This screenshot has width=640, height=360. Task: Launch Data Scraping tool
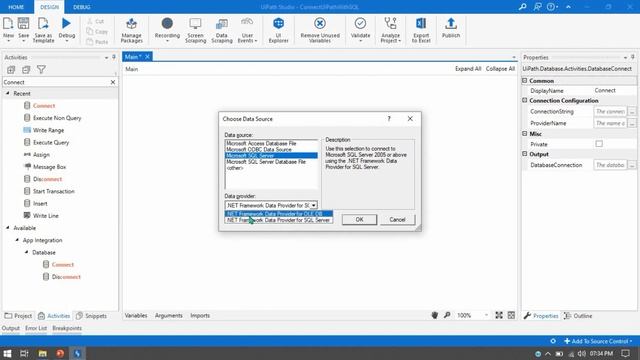[222, 30]
